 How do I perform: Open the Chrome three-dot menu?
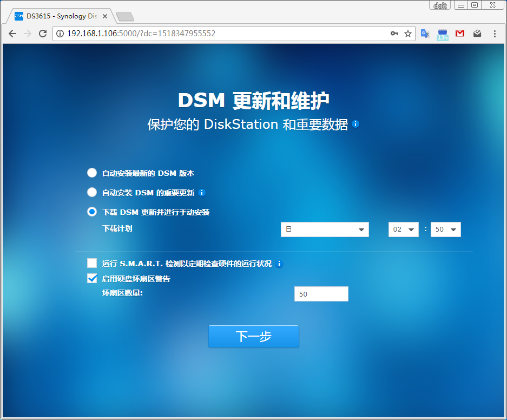coord(495,34)
